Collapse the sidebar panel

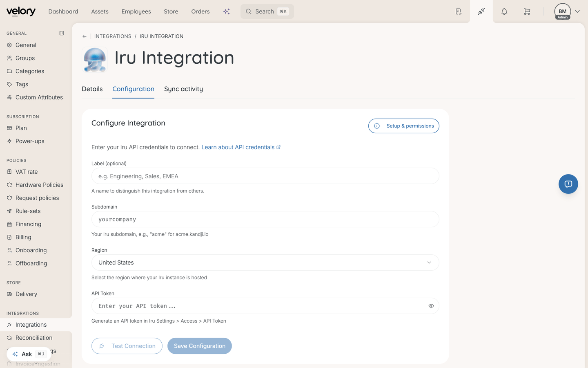pyautogui.click(x=62, y=33)
